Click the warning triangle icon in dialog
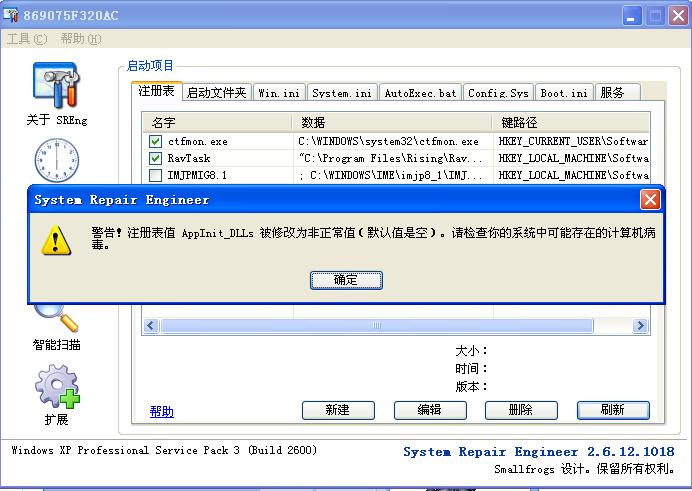Viewport: 692px width, 491px height. 56,240
